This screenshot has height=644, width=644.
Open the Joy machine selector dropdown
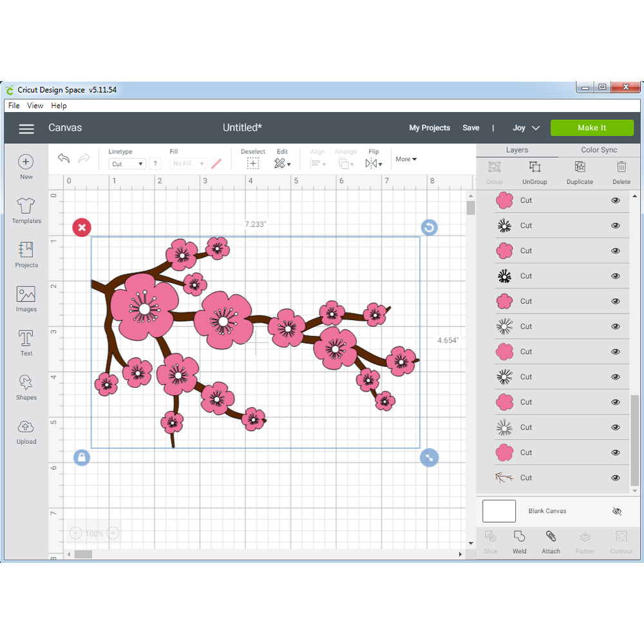click(526, 128)
